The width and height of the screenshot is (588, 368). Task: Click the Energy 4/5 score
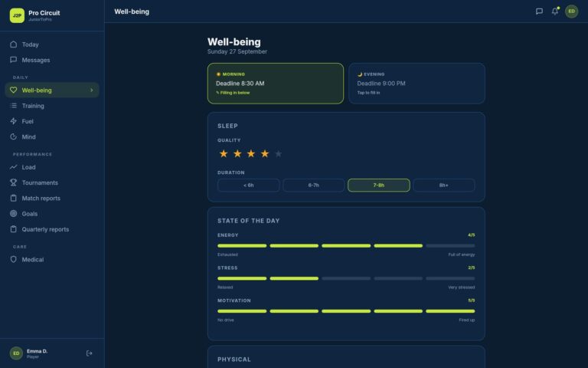point(472,235)
